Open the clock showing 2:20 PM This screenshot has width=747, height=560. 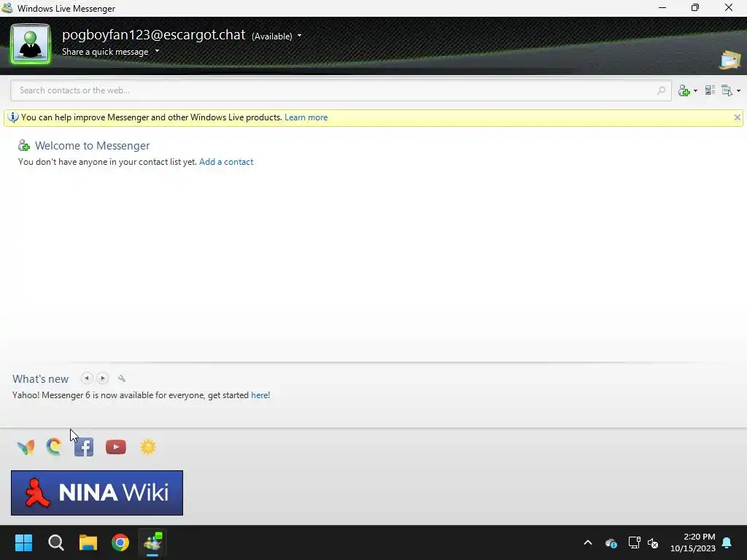click(x=693, y=542)
